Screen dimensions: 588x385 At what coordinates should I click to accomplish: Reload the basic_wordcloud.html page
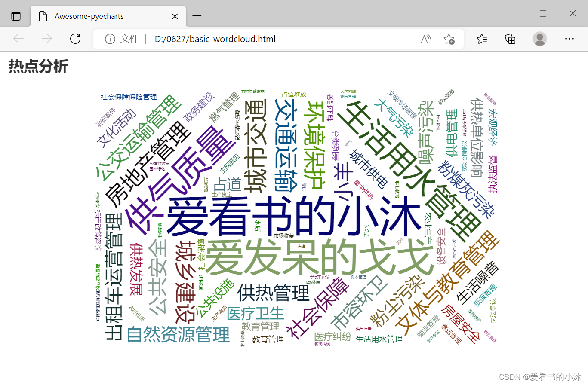(x=75, y=39)
